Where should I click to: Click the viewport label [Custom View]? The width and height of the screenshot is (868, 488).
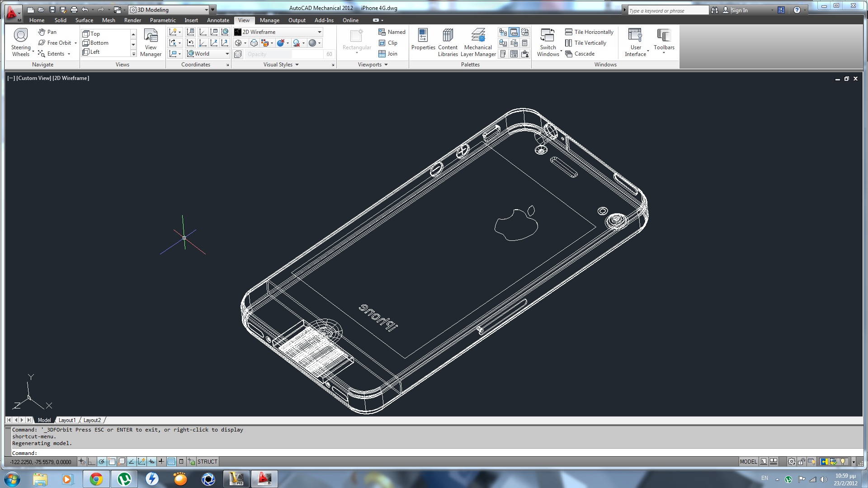pos(34,78)
